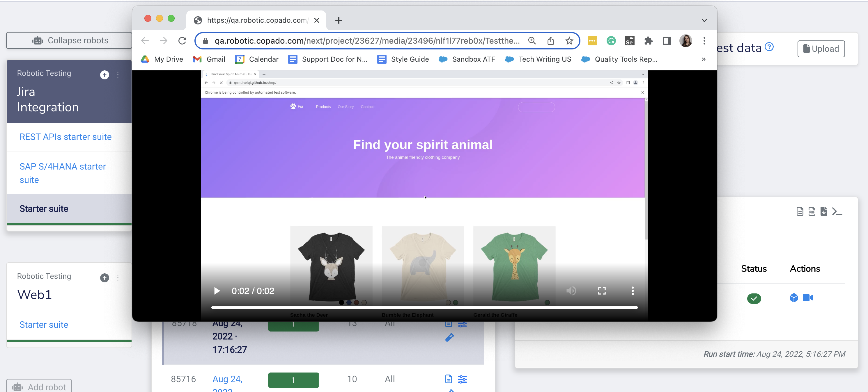Click the green checkmark status icon
The image size is (868, 392).
point(754,298)
